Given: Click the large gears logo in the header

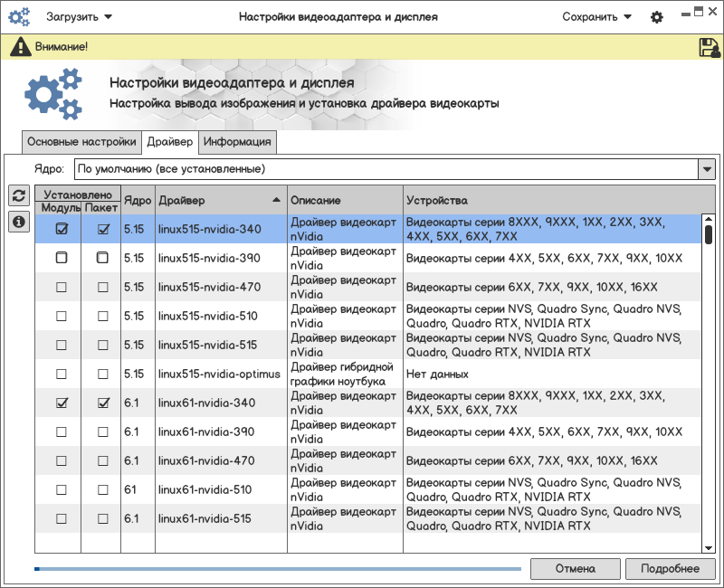Looking at the screenshot, I should click(52, 94).
